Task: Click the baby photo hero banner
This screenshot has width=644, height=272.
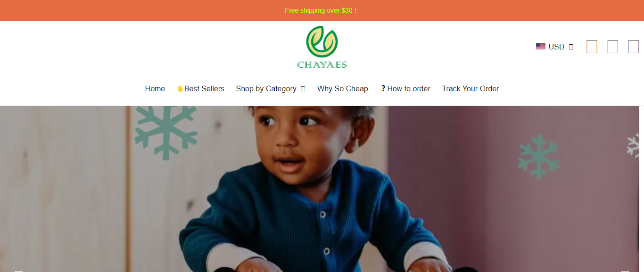Action: coord(322,189)
